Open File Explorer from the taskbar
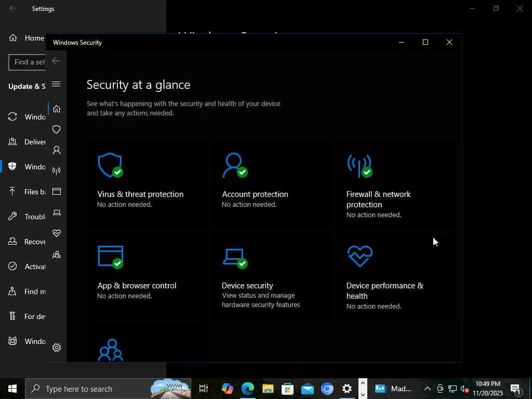Viewport: 532px width, 399px height. [x=268, y=389]
